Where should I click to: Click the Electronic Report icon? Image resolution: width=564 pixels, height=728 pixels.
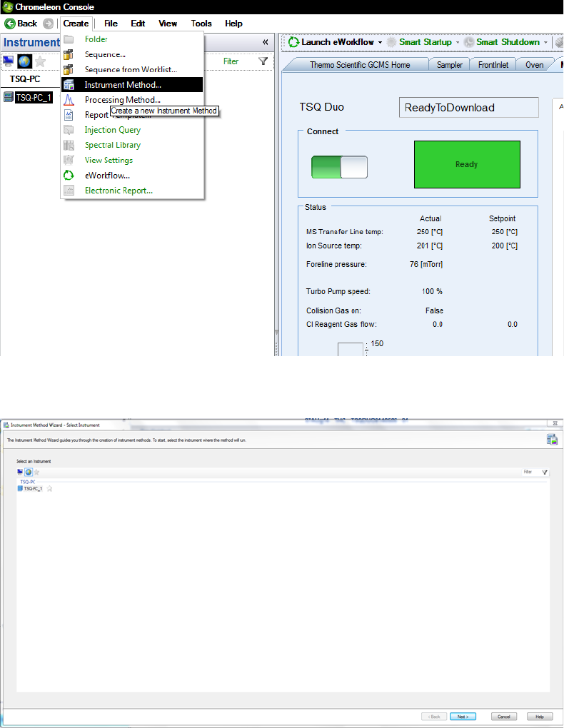[x=69, y=191]
